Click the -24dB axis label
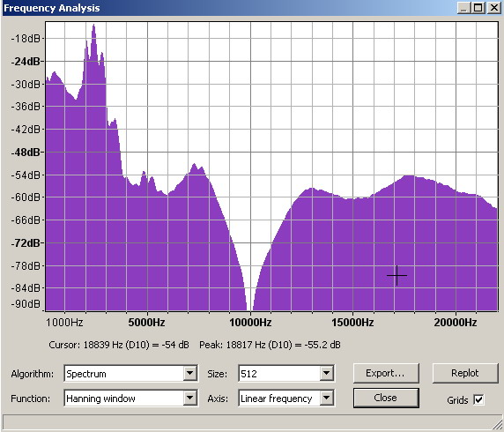The height and width of the screenshot is (432, 504). (26, 61)
